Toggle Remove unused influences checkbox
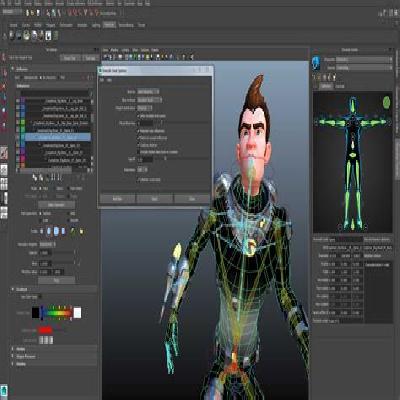This screenshot has height=400, width=400. click(x=139, y=138)
